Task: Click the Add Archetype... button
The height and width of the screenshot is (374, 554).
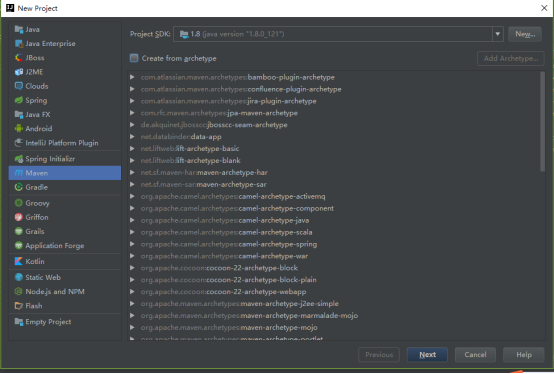Action: tap(511, 58)
